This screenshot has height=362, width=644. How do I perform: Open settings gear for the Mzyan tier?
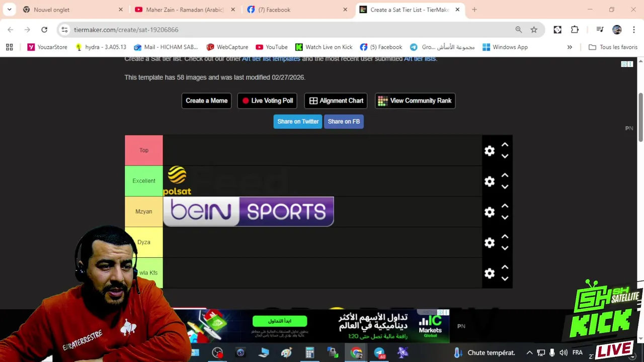click(x=490, y=212)
